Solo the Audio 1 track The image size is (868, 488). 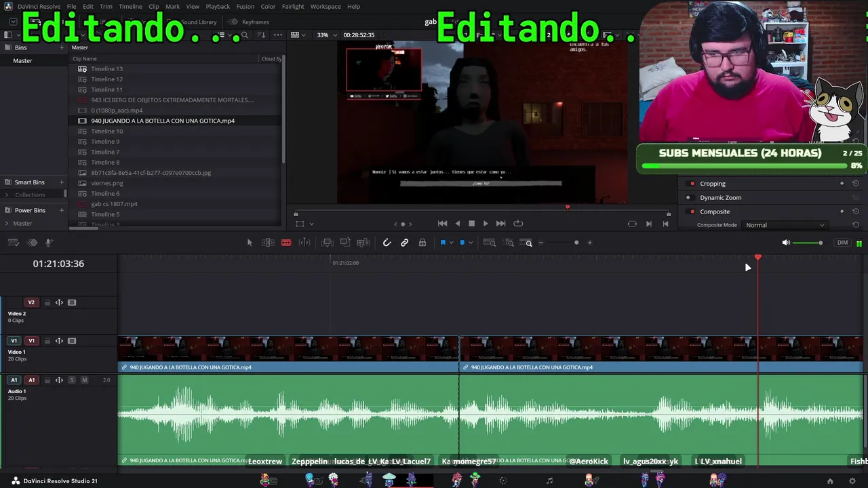pyautogui.click(x=72, y=380)
